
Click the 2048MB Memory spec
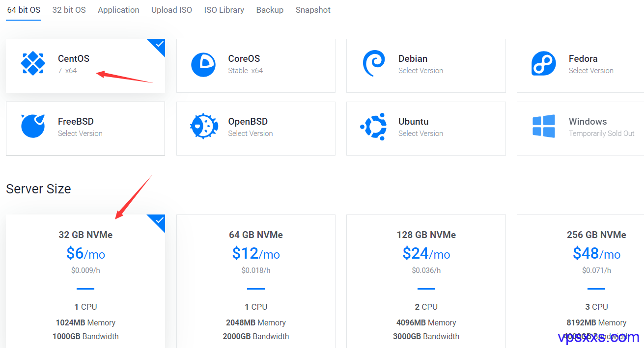tap(256, 323)
